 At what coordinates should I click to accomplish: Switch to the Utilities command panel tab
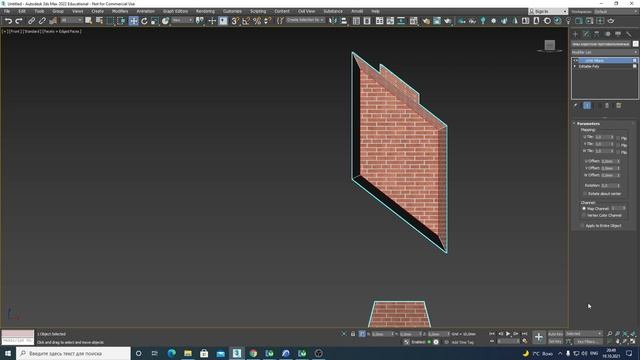point(629,34)
